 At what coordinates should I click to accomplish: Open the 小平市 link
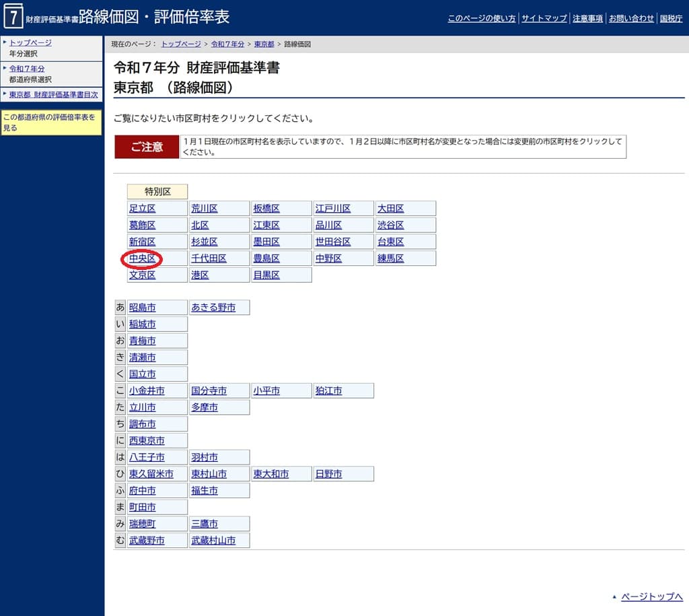click(266, 391)
